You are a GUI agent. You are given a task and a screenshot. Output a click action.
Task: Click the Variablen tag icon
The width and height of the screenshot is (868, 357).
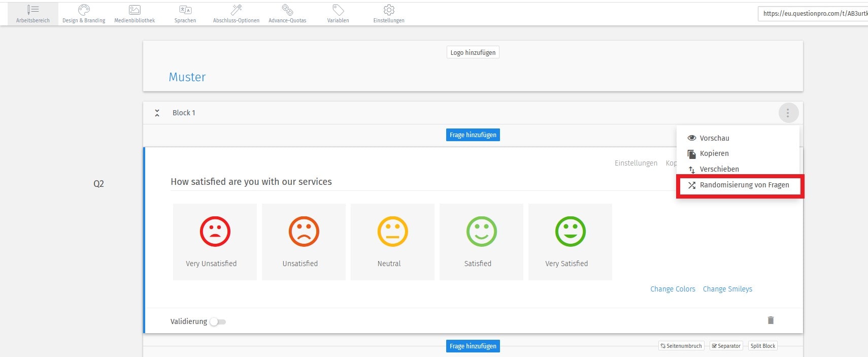pyautogui.click(x=338, y=10)
